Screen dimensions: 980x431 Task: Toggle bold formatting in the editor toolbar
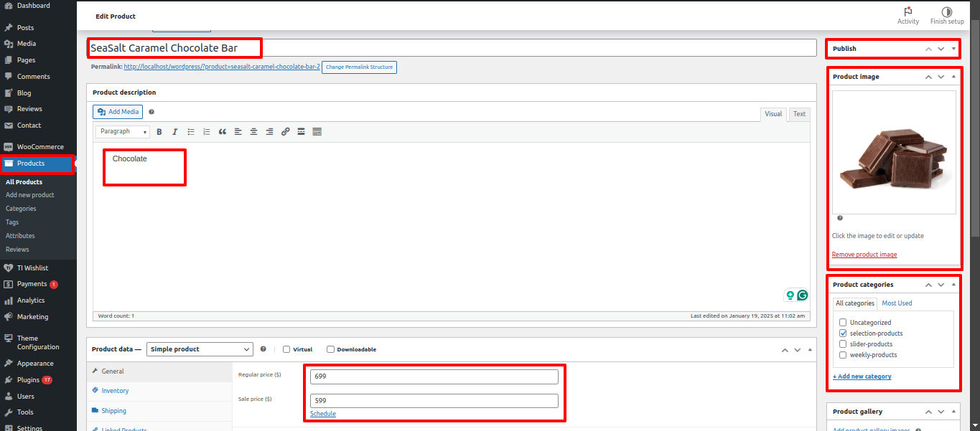point(159,132)
